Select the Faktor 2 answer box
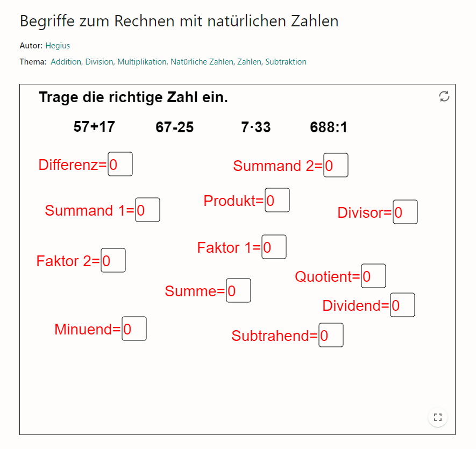The image size is (476, 449). (x=113, y=261)
